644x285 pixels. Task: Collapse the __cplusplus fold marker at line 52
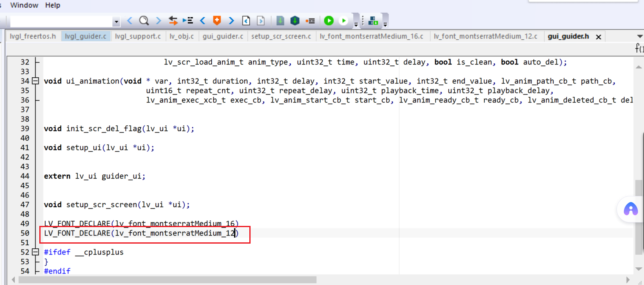35,252
